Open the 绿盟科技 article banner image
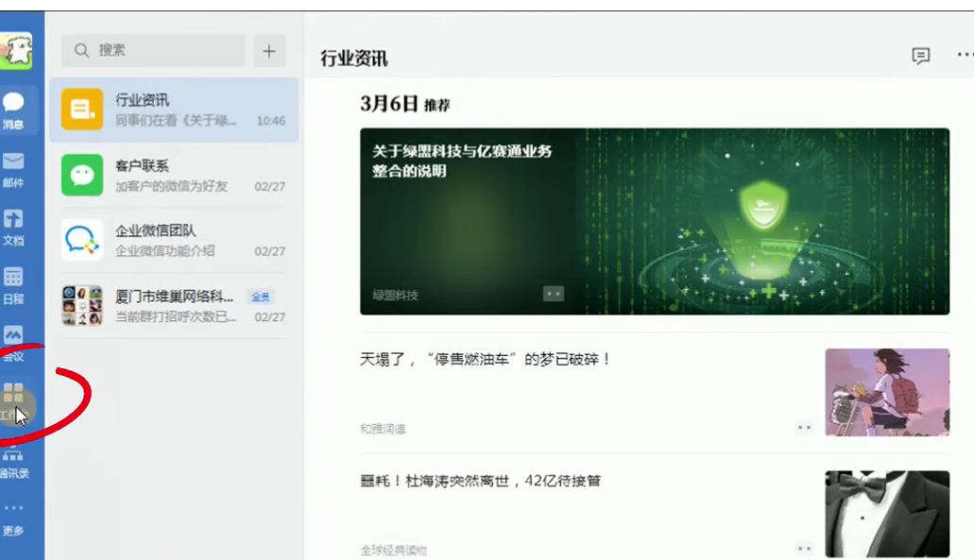Screen dimensions: 974x560 654,221
